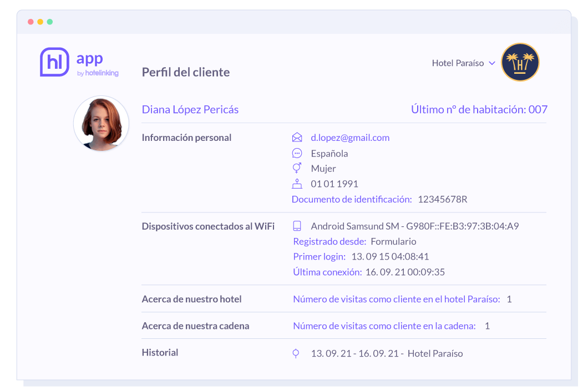Image resolution: width=588 pixels, height=391 pixels.
Task: Click the nationality speech bubble icon
Action: point(297,153)
